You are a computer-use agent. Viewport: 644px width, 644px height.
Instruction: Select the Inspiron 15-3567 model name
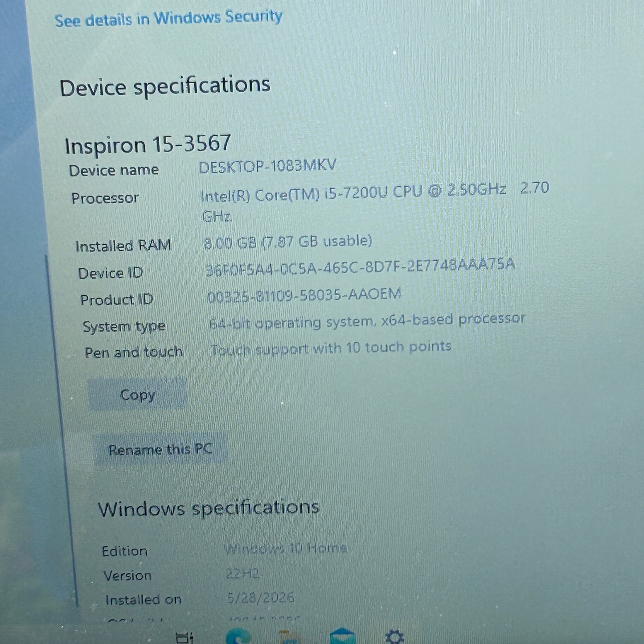pos(148,144)
